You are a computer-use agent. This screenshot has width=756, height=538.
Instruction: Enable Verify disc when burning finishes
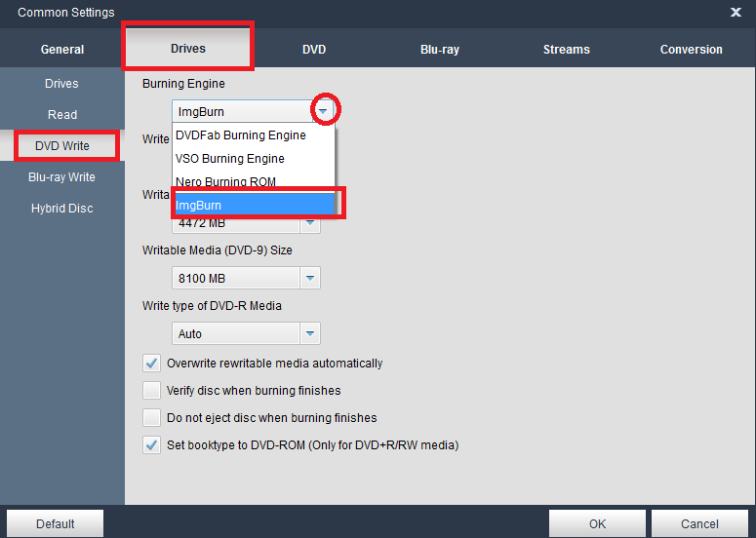[x=151, y=390]
